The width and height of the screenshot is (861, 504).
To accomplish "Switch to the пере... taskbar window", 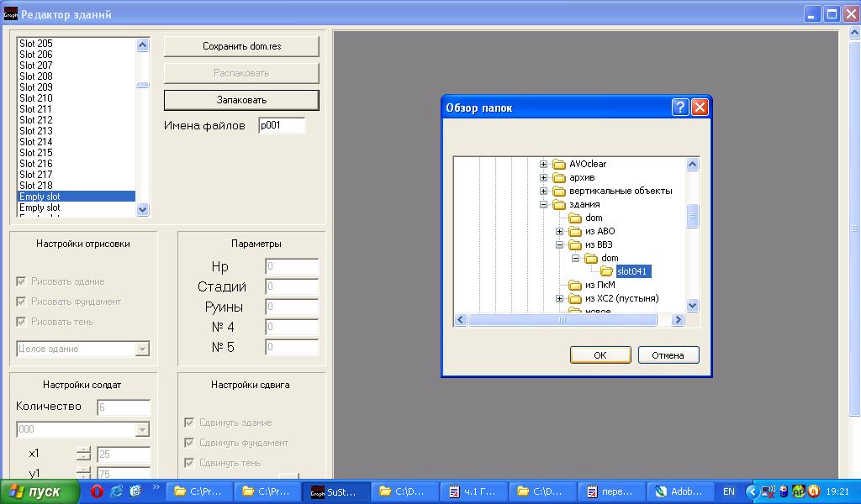I will [610, 492].
